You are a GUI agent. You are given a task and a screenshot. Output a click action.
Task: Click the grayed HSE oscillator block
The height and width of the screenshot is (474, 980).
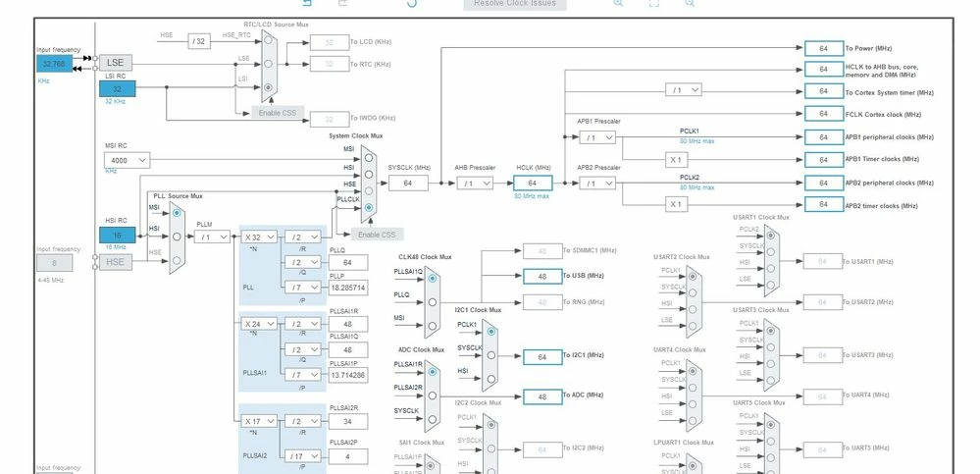click(x=116, y=262)
